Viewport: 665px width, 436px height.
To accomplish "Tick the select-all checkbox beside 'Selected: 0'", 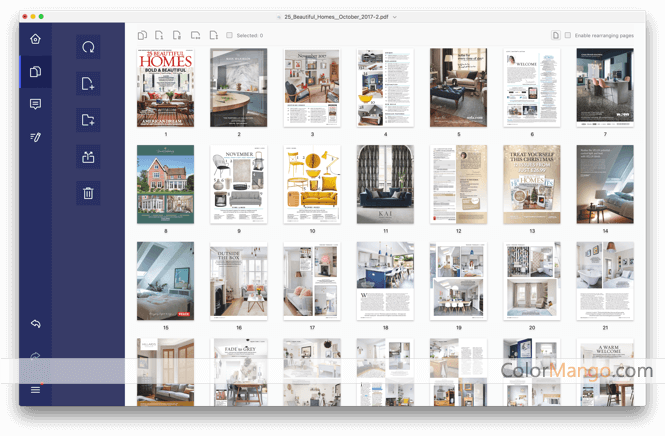I will [229, 35].
